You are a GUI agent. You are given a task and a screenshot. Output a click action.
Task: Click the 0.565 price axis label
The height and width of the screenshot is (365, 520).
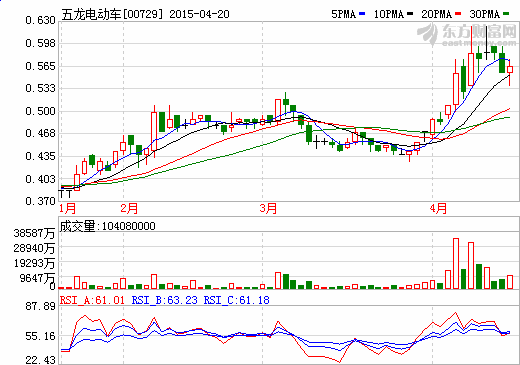pos(40,66)
